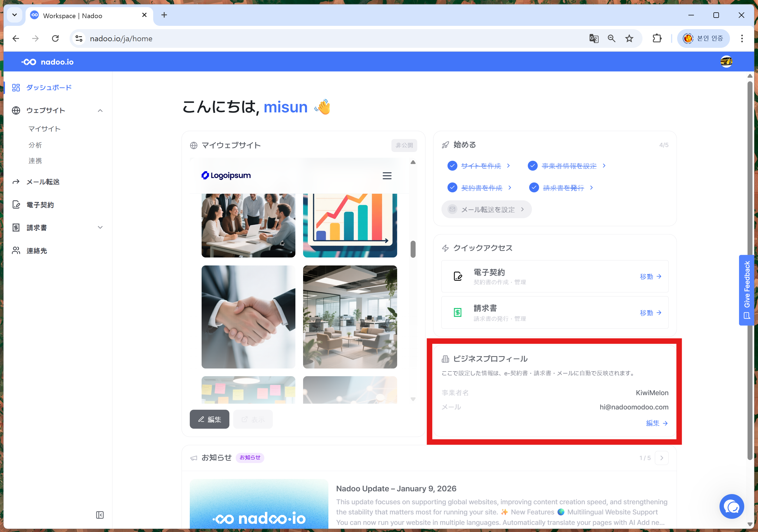This screenshot has width=758, height=532.
Task: Click the メール転送を設定 step button
Action: pyautogui.click(x=486, y=209)
